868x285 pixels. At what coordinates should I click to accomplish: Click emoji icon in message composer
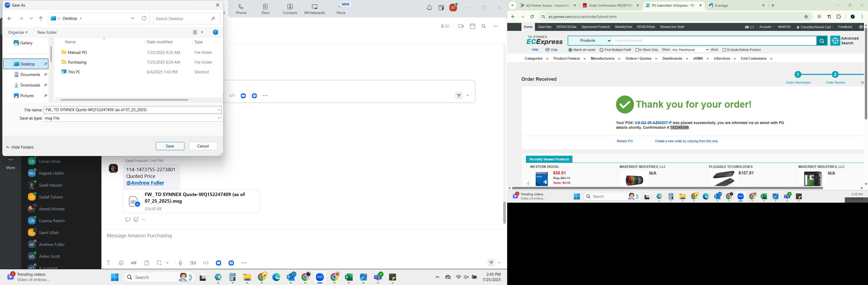121,263
